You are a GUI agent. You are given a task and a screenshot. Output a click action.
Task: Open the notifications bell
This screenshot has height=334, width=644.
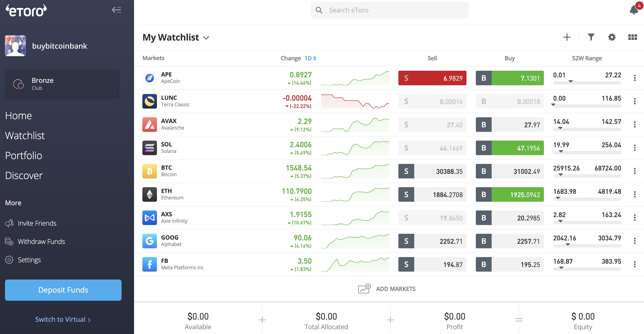click(634, 10)
